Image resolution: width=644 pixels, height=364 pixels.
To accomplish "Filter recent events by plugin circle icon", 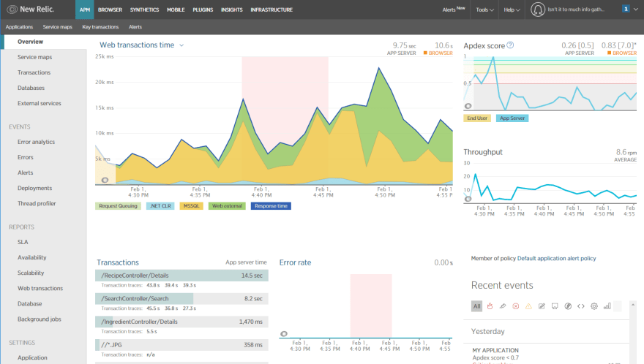I will 568,306.
